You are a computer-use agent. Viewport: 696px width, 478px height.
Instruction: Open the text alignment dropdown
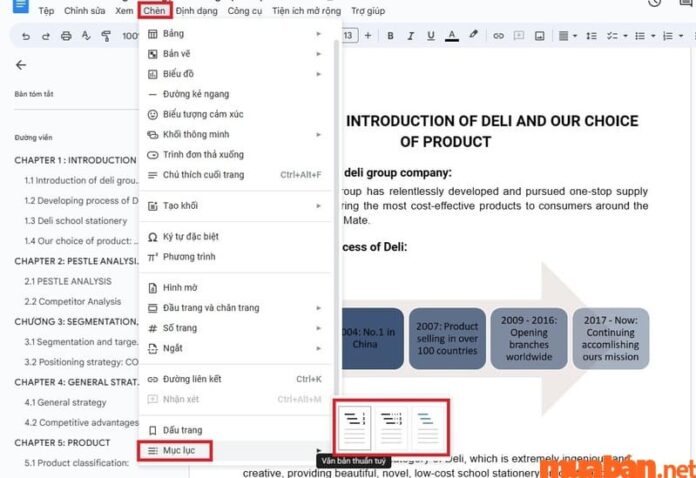(x=567, y=36)
